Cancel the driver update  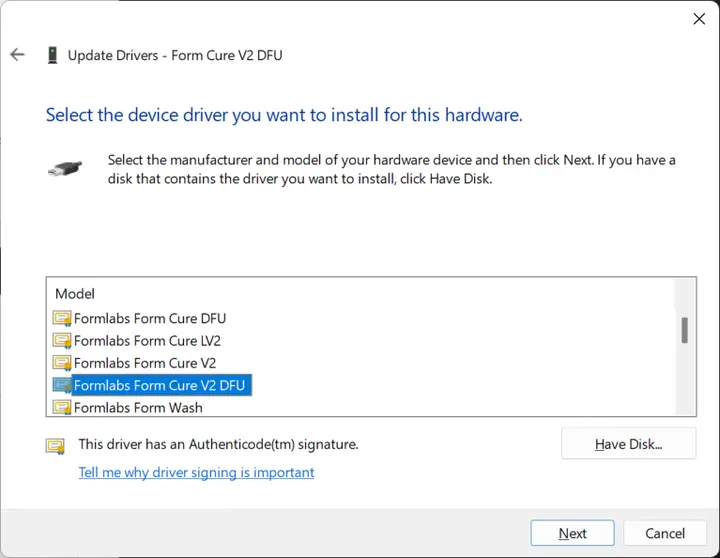point(664,533)
